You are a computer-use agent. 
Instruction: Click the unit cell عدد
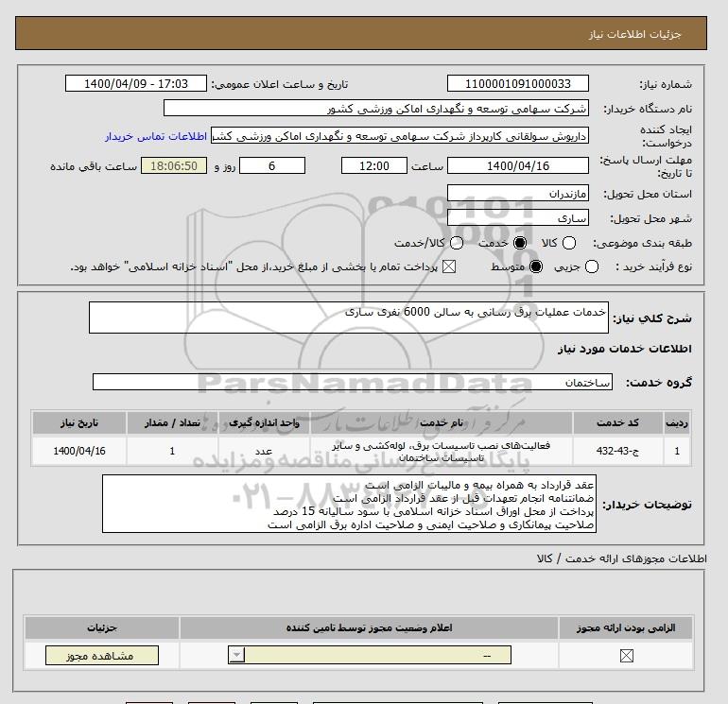264,451
